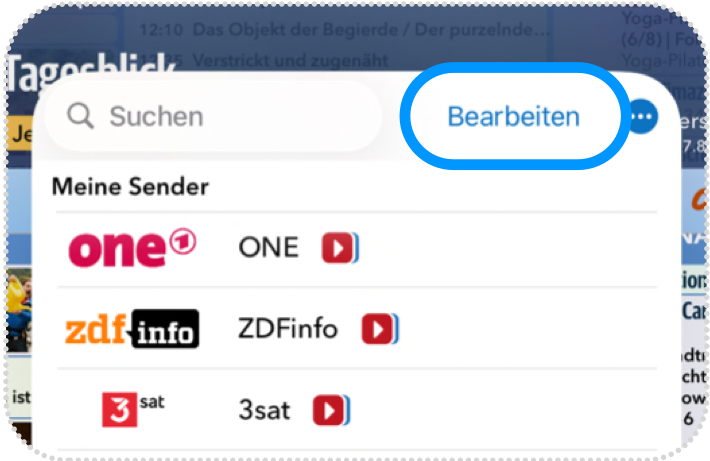Choose the ZDFinfo channel label
710x461 pixels.
tap(288, 328)
